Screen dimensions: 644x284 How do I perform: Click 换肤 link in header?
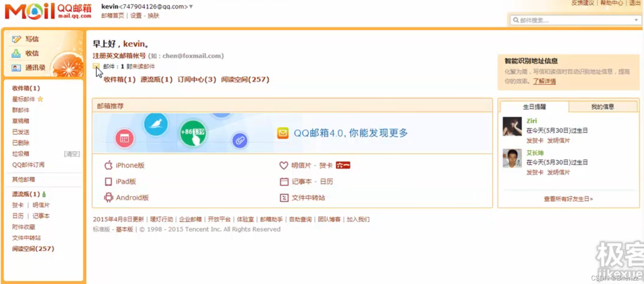pos(153,16)
